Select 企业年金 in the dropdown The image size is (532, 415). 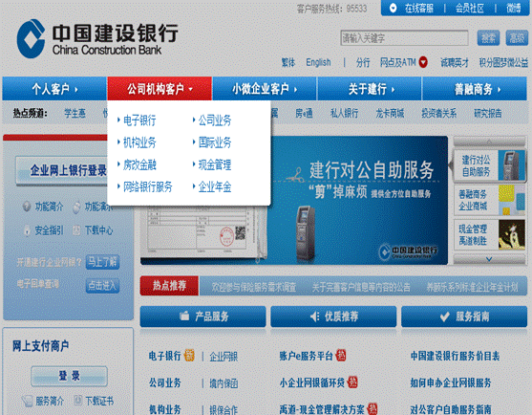point(215,186)
